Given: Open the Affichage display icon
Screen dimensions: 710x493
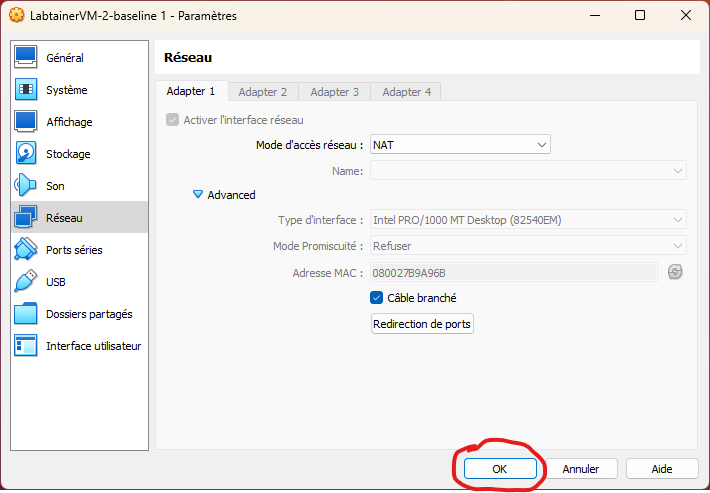Looking at the screenshot, I should (x=26, y=122).
